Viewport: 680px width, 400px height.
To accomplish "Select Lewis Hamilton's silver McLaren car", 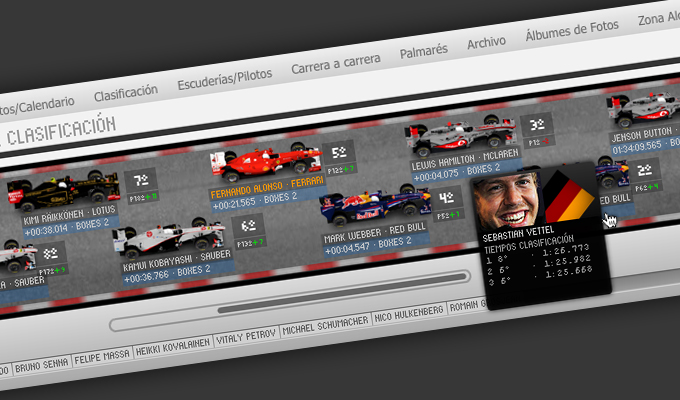I will tap(461, 135).
